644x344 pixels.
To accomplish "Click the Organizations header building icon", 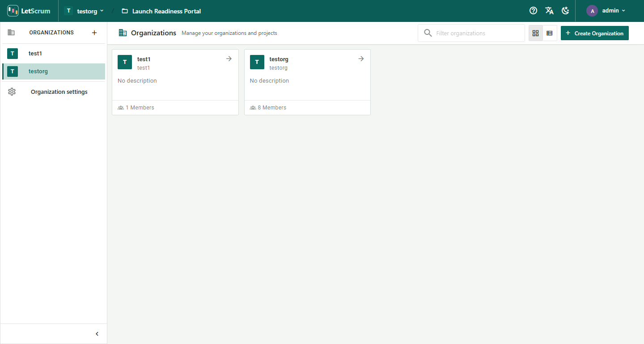I will pyautogui.click(x=123, y=33).
